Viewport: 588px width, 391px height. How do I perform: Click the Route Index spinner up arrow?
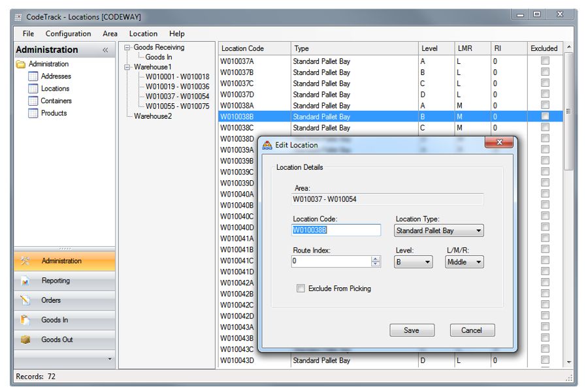tap(376, 258)
